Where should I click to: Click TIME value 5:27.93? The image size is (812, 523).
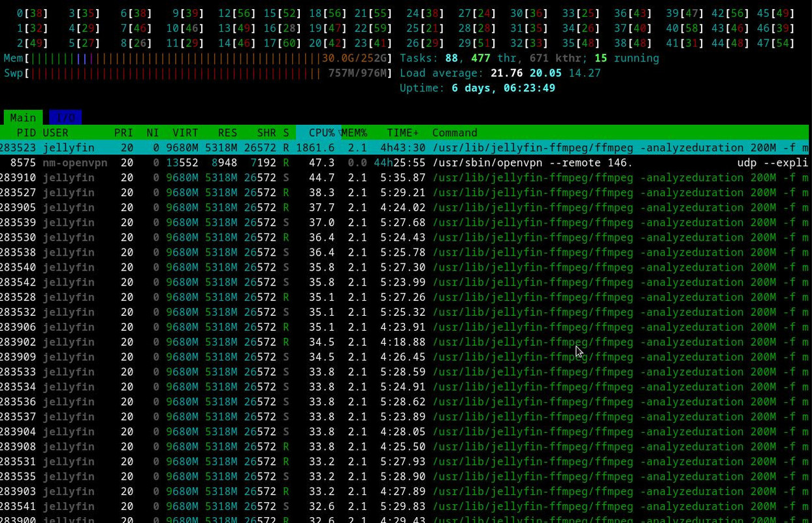403,462
